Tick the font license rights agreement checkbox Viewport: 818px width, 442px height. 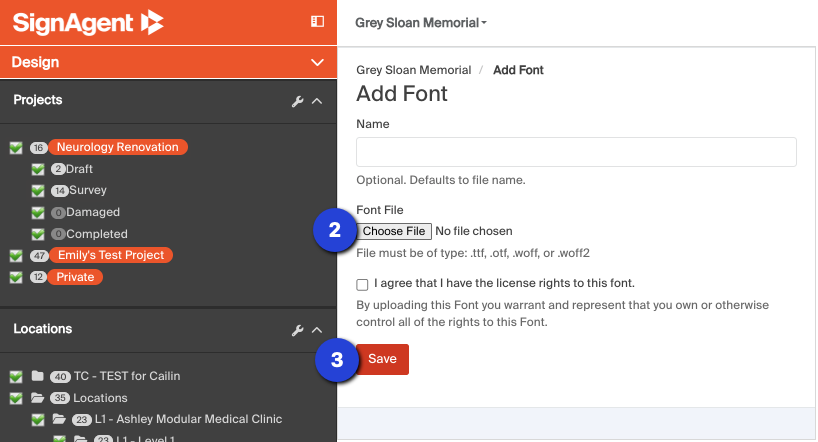362,284
